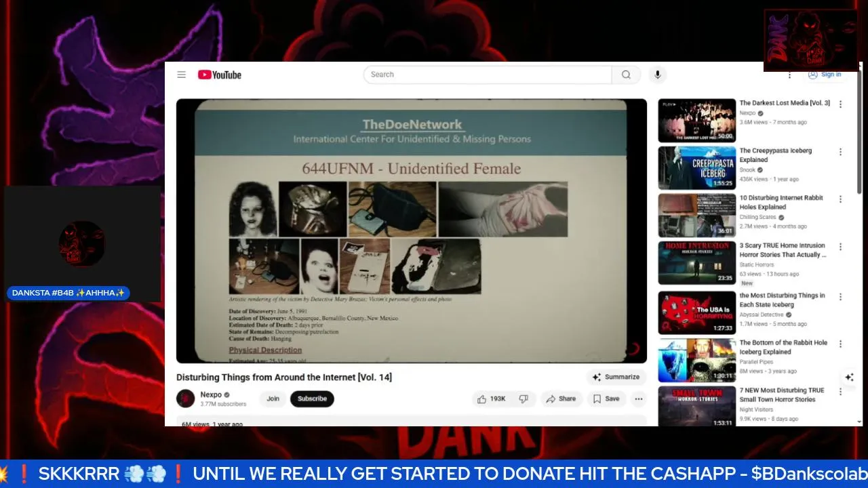Open 10 Disturbing Internet Rabbit Holes thumbnail
The image size is (868, 488).
coord(696,216)
